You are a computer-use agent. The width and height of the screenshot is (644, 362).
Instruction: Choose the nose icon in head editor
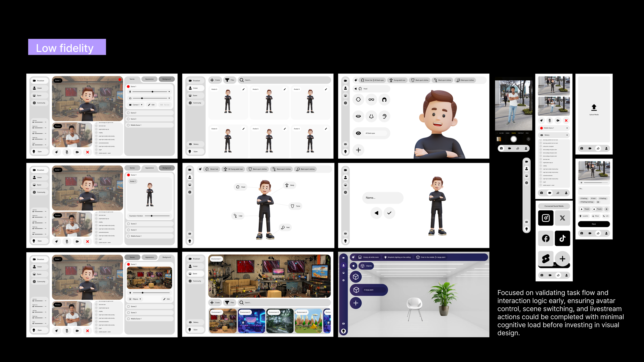coord(371,116)
